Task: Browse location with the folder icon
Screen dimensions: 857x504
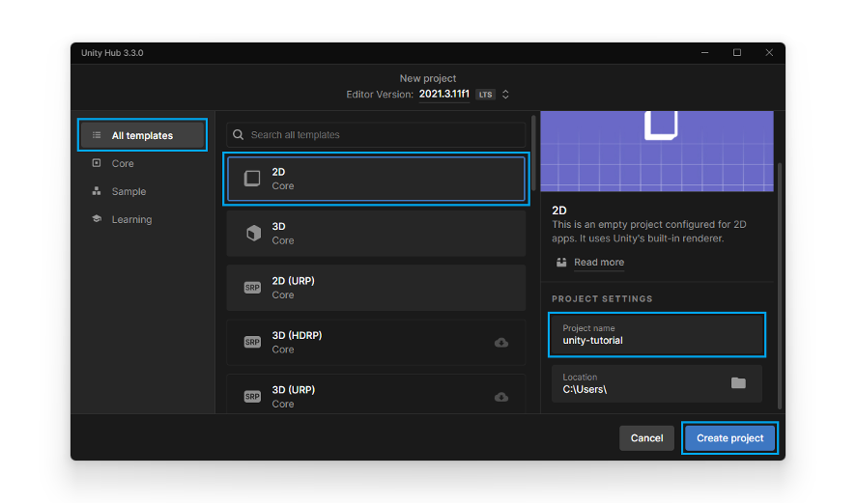Action: pos(738,382)
